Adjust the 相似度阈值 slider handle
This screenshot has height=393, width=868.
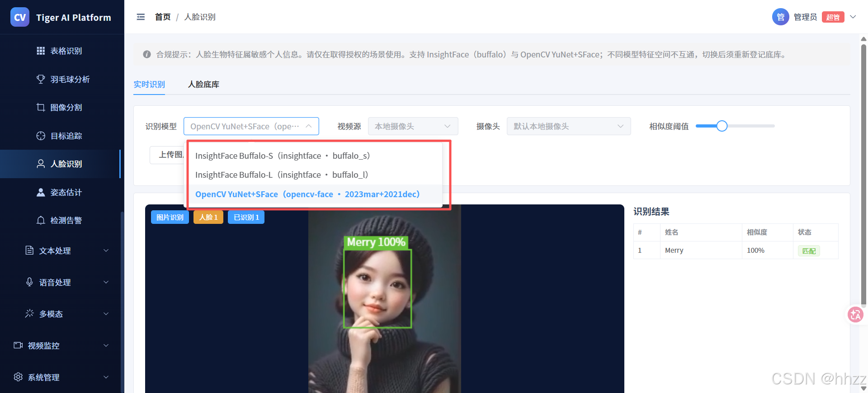coord(722,126)
